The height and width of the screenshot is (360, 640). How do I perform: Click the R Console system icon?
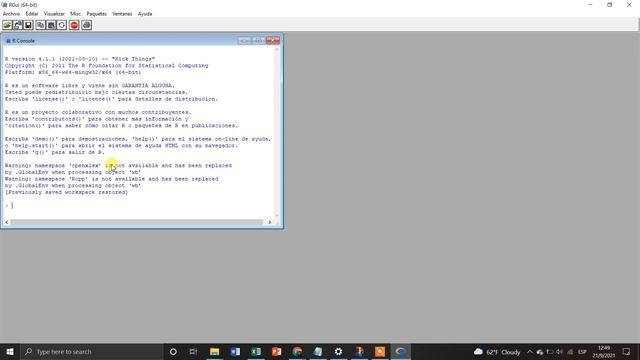point(8,41)
